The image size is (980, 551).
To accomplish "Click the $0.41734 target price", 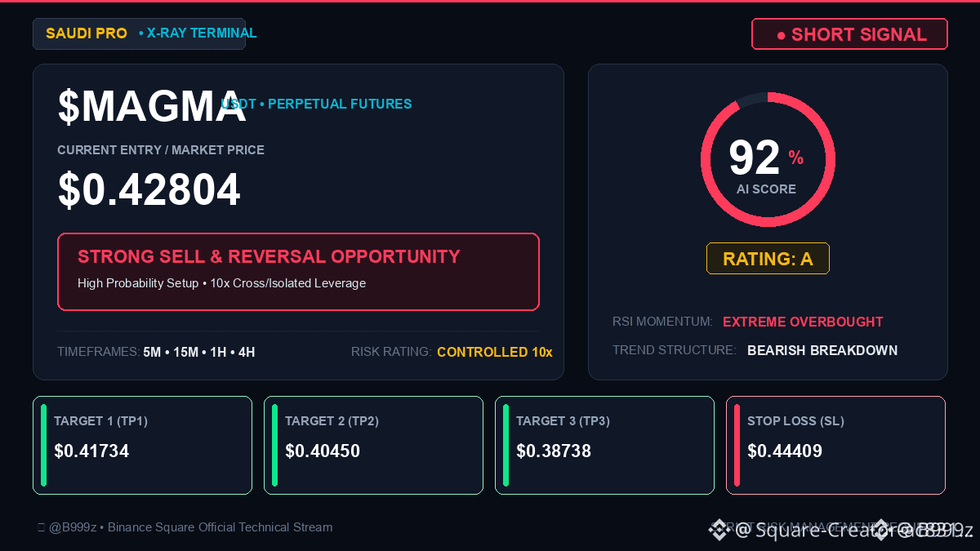I will (x=91, y=451).
